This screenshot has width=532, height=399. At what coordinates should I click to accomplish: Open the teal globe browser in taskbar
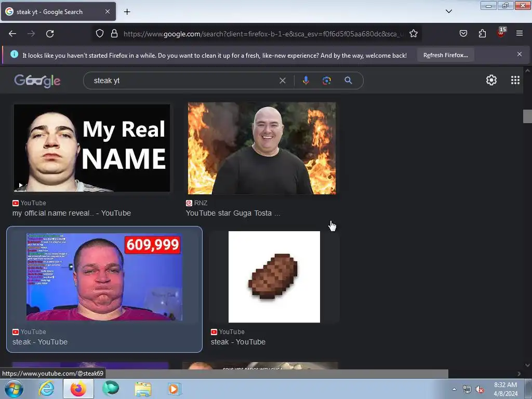(111, 389)
